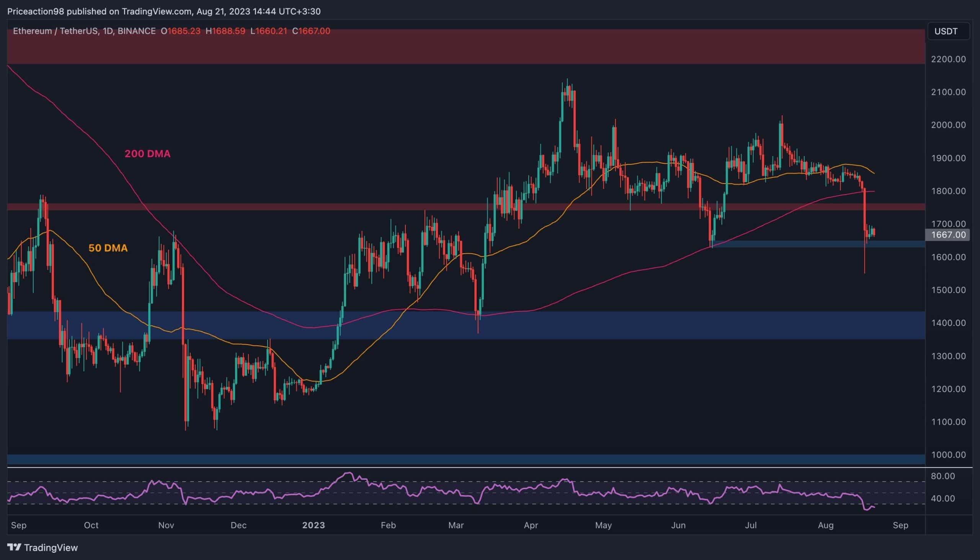Select the 50 DMA text label
This screenshot has height=560, width=980.
pos(109,248)
